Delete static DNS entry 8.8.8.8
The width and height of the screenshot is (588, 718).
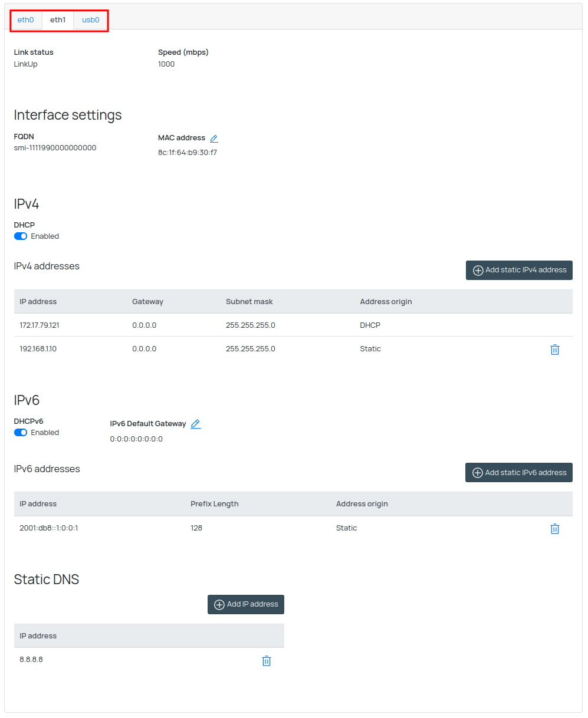tap(266, 661)
